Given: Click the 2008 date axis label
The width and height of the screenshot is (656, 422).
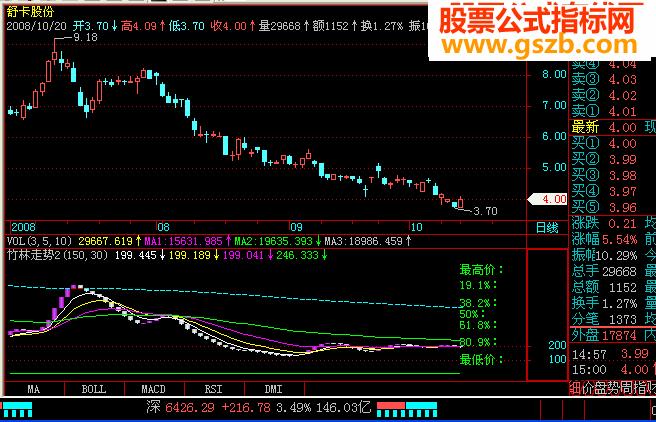Looking at the screenshot, I should click(23, 227).
